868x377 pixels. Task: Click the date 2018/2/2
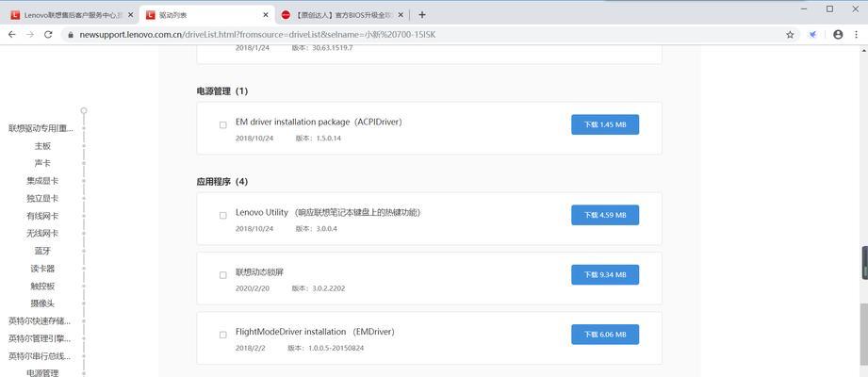250,348
